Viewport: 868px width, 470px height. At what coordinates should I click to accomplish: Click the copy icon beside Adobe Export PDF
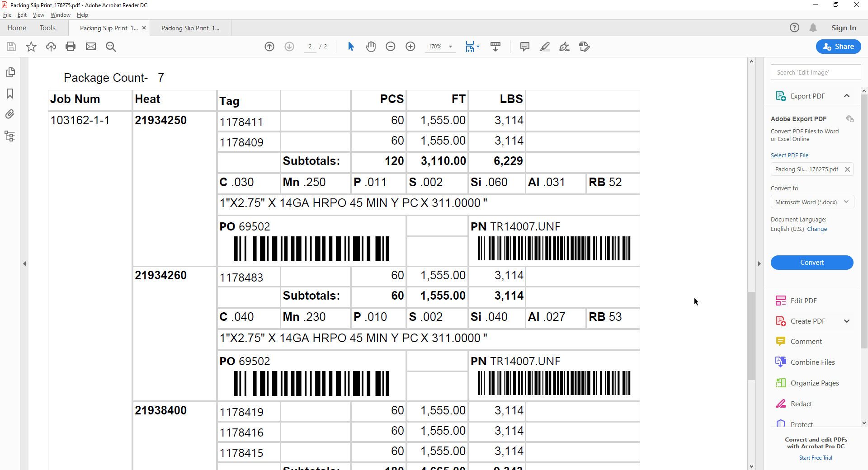pyautogui.click(x=850, y=118)
